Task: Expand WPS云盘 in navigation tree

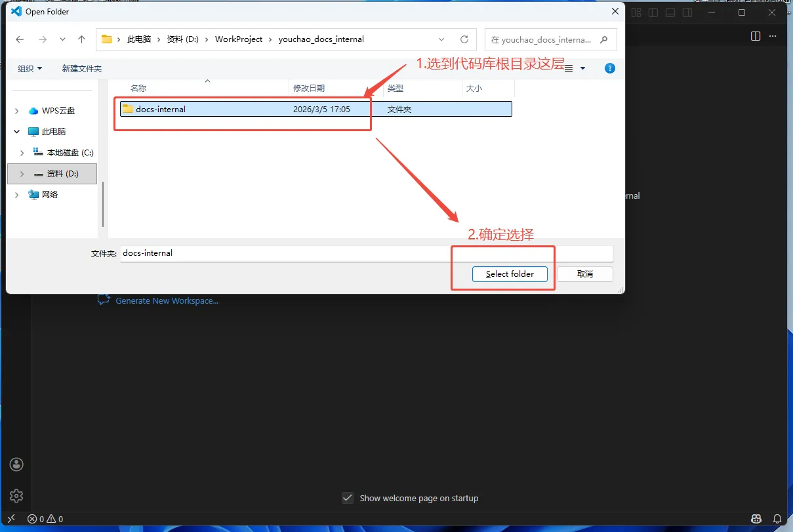Action: (17, 111)
